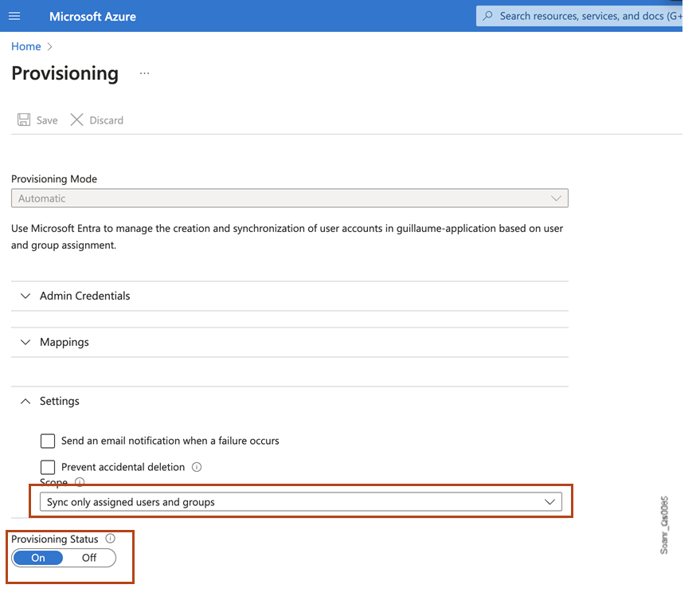Click the Discard X icon
Viewport: 700px width, 612px height.
coord(76,120)
